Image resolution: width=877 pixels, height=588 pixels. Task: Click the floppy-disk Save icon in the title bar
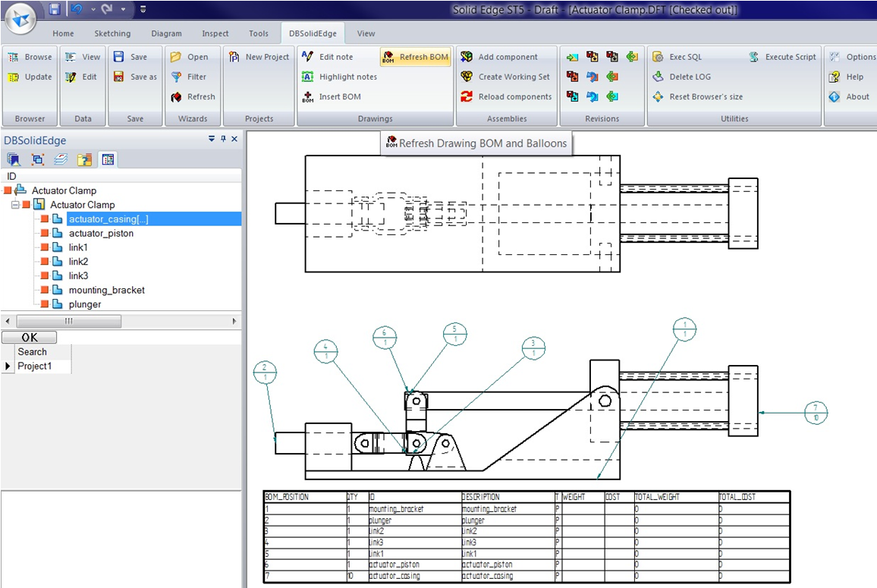pyautogui.click(x=55, y=9)
